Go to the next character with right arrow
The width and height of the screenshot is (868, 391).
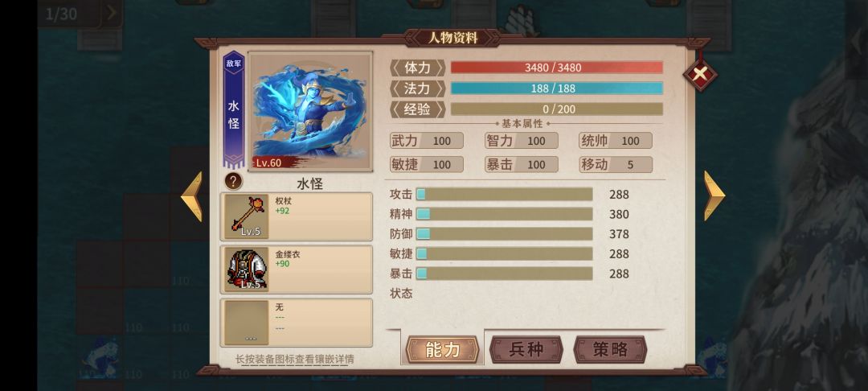714,195
